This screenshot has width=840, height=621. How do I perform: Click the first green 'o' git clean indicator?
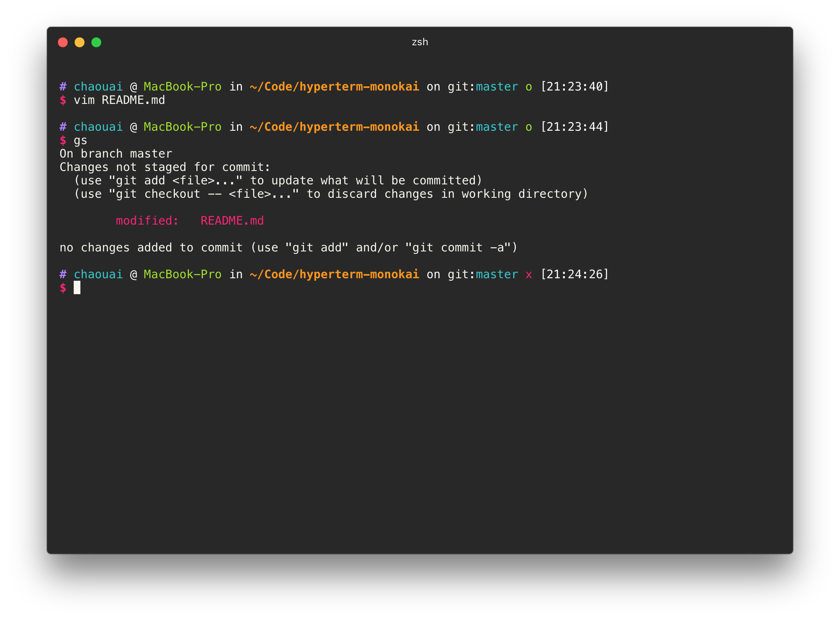pos(528,87)
